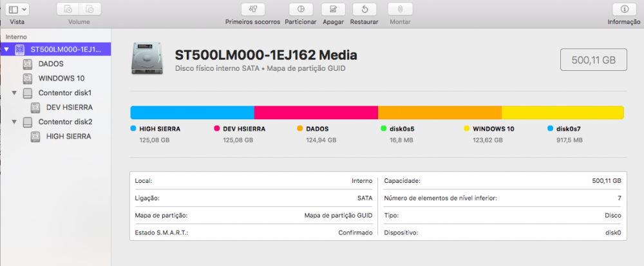The height and width of the screenshot is (266, 644).
Task: Click the Tipo Disco value
Action: pos(613,216)
